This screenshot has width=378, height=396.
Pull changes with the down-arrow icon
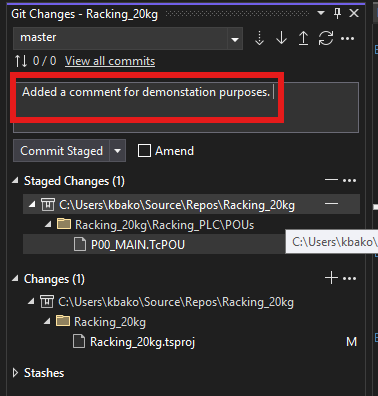[x=281, y=38]
